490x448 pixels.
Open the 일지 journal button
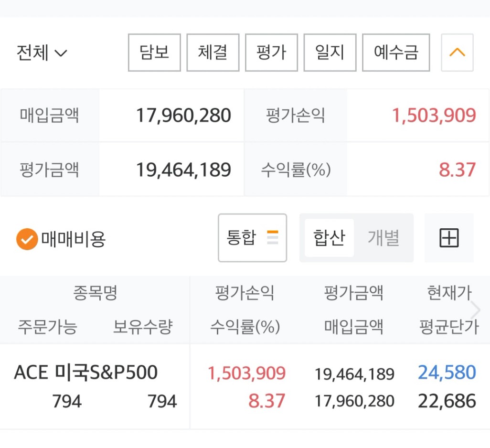[330, 53]
